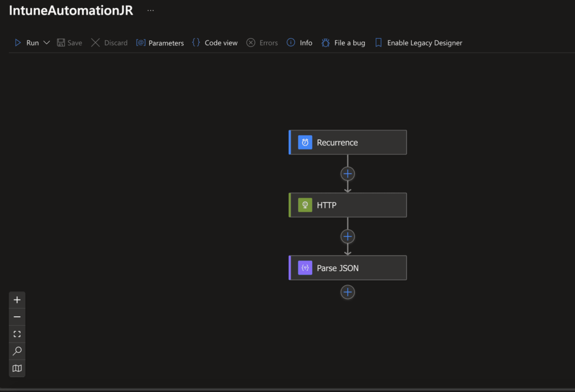The height and width of the screenshot is (392, 575).
Task: Save the logic app
Action: (x=69, y=42)
